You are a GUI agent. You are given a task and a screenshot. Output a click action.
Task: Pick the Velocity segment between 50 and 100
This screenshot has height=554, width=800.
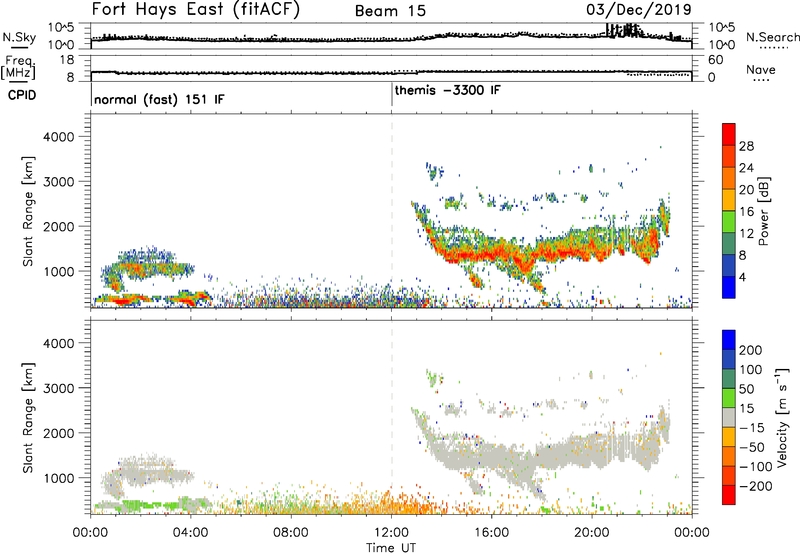coord(729,379)
